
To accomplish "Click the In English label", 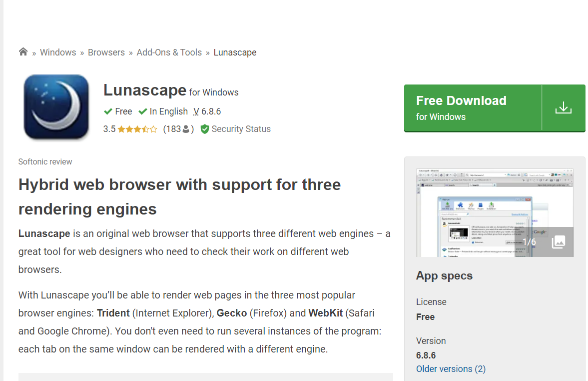I will pyautogui.click(x=163, y=111).
